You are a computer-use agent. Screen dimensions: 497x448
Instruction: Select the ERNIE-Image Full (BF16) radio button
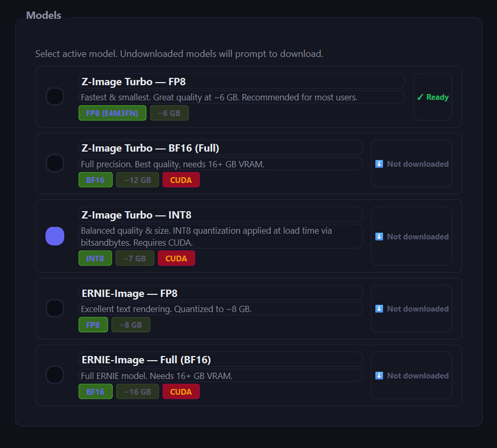55,375
